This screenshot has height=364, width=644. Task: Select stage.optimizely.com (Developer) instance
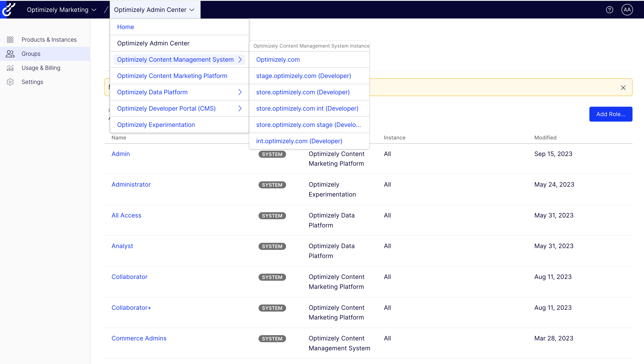(x=303, y=76)
